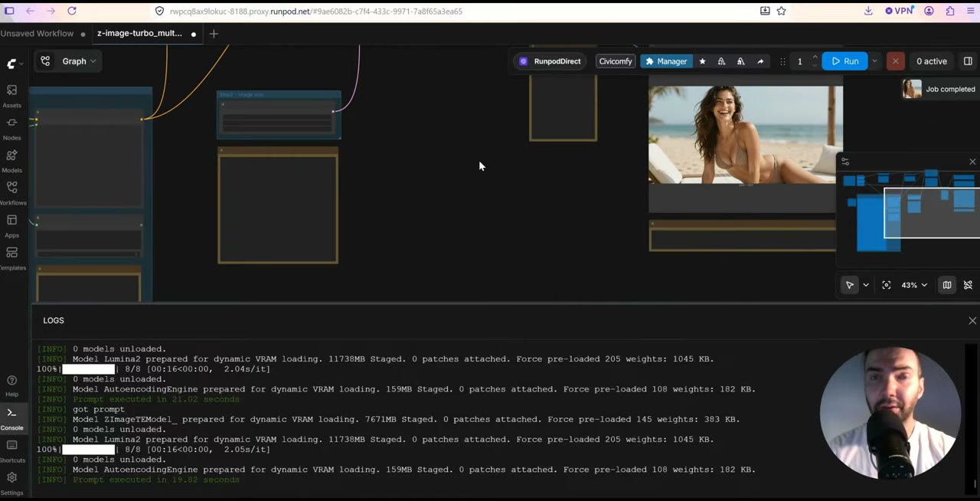Open the Help menu in sidebar
The image size is (980, 501).
tap(11, 385)
